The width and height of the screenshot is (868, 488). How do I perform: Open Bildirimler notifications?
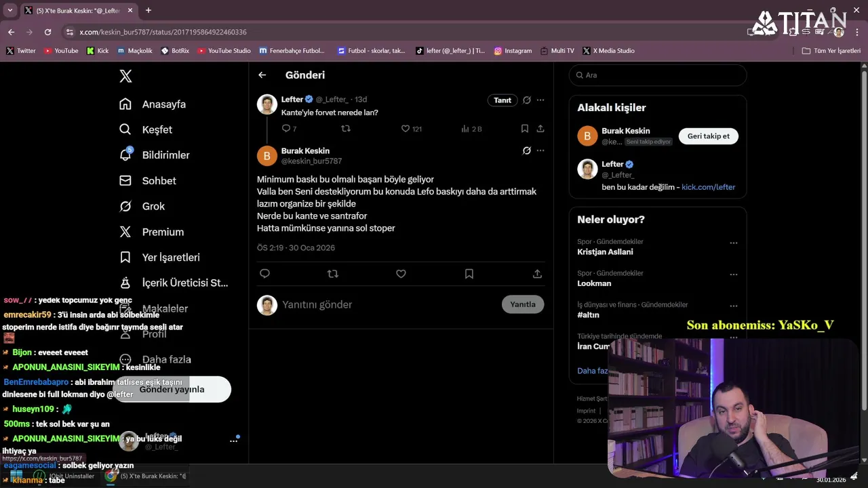pyautogui.click(x=155, y=155)
